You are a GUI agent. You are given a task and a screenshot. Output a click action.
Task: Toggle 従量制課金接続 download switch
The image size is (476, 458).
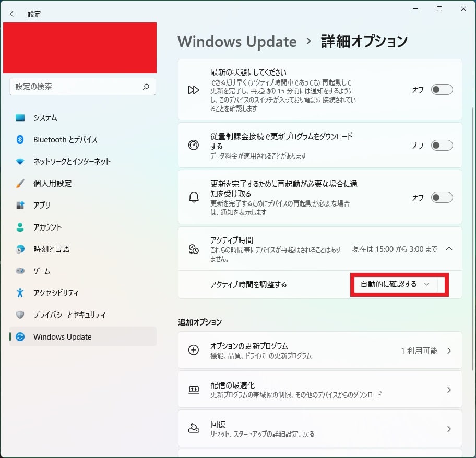tap(442, 146)
